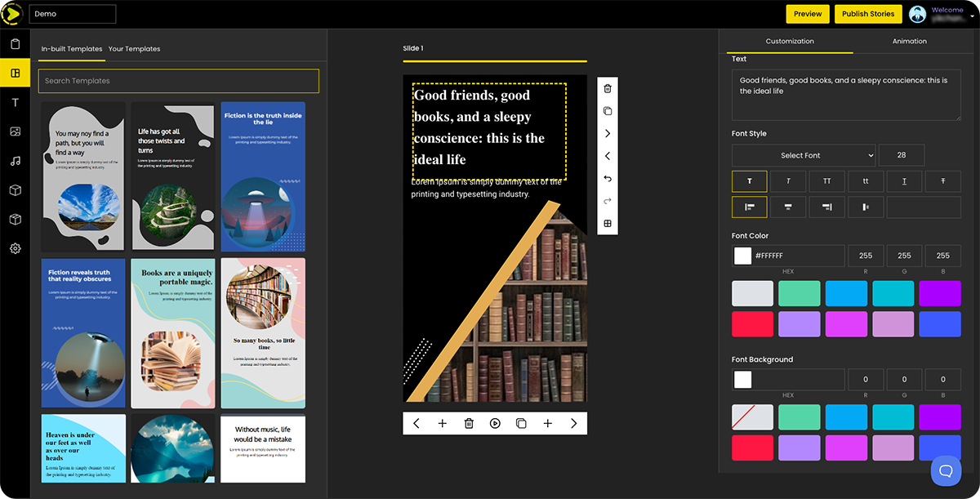Toggle italic text style
The height and width of the screenshot is (499, 980).
(x=789, y=181)
